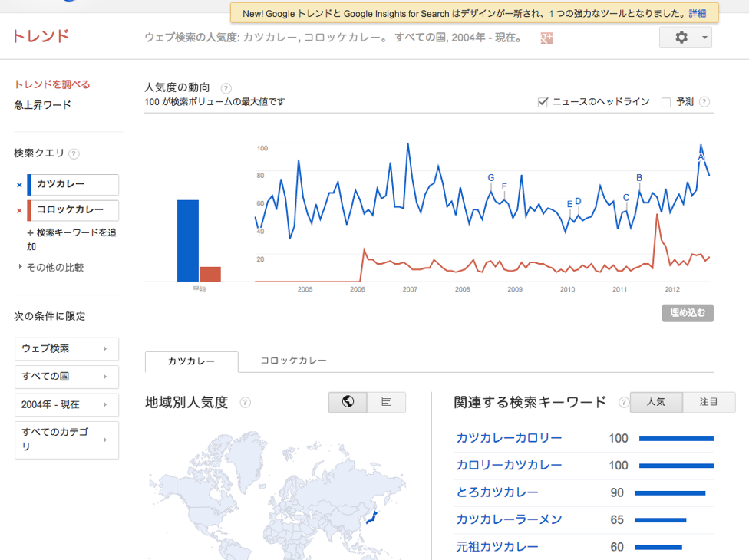Open help icon next to 予測
The height and width of the screenshot is (560, 749).
coord(704,102)
